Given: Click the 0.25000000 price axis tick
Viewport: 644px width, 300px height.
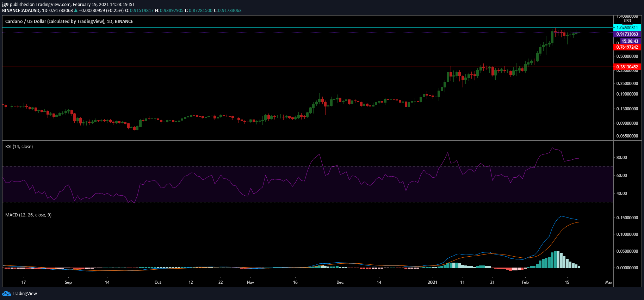Looking at the screenshot, I should point(627,84).
